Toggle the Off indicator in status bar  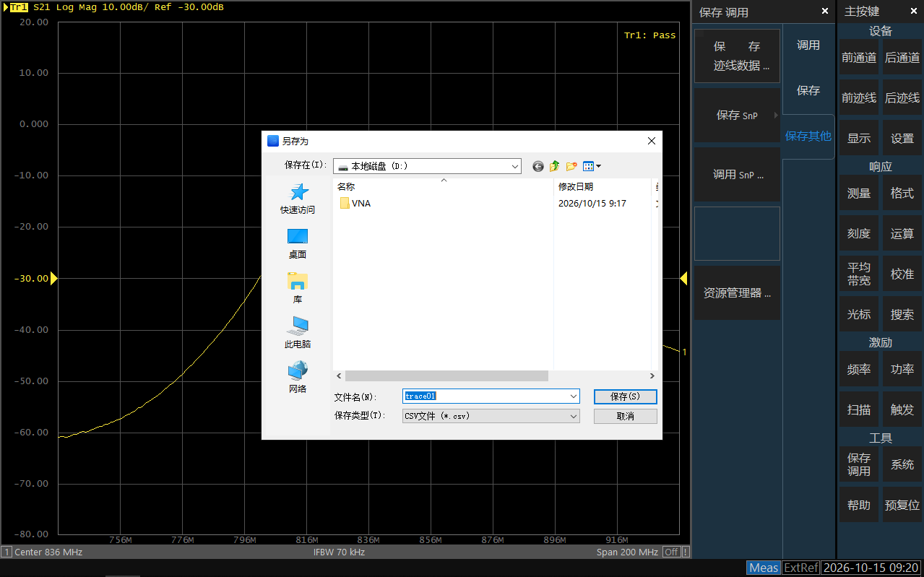point(672,552)
